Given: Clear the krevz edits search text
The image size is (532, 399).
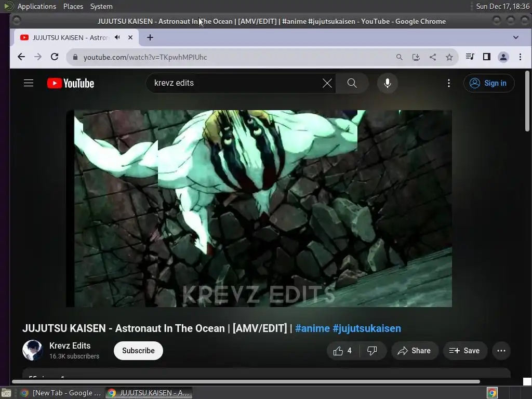Looking at the screenshot, I should tap(327, 83).
